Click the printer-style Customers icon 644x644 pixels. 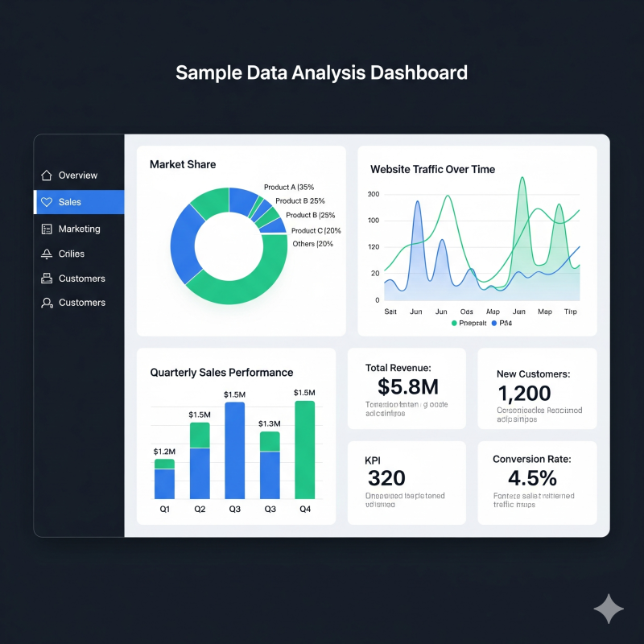pyautogui.click(x=46, y=279)
